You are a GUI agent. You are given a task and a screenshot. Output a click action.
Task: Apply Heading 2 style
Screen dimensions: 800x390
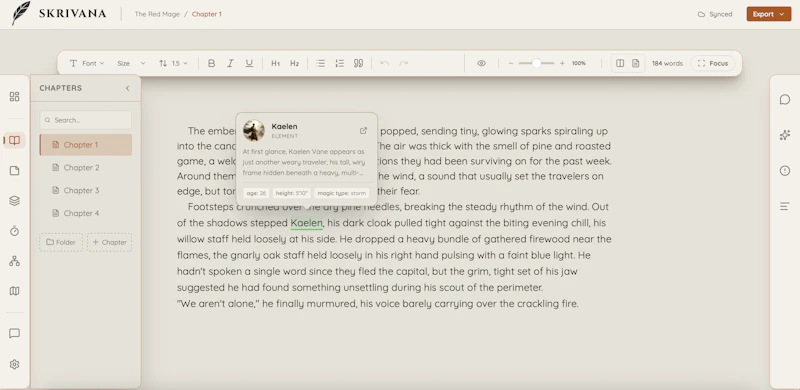(x=294, y=63)
